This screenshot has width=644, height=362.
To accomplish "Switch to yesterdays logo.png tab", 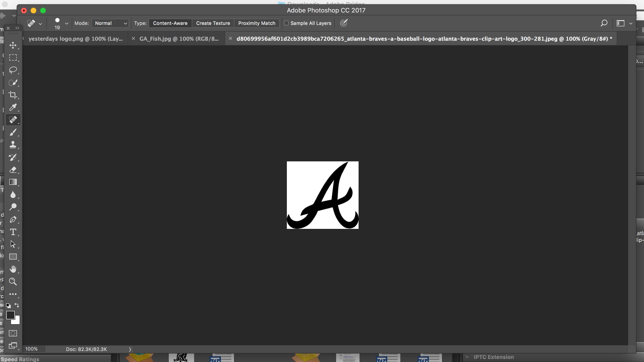I will pyautogui.click(x=76, y=39).
